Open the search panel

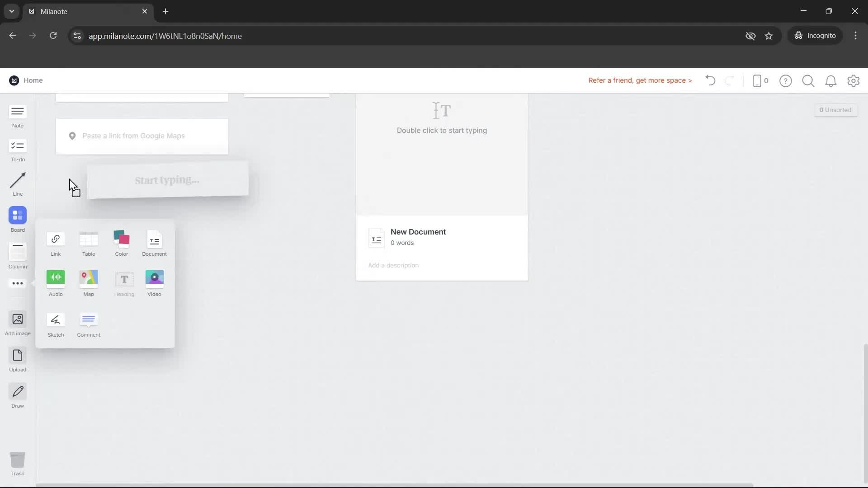click(808, 80)
